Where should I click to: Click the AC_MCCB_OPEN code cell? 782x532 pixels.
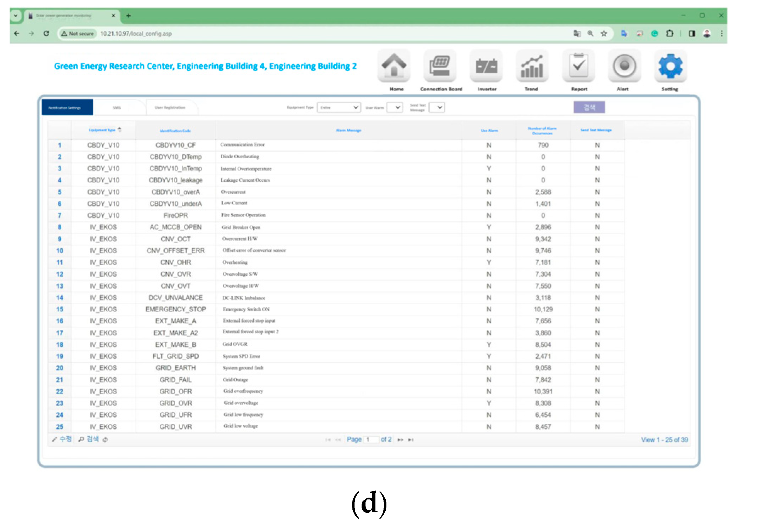[x=176, y=227]
